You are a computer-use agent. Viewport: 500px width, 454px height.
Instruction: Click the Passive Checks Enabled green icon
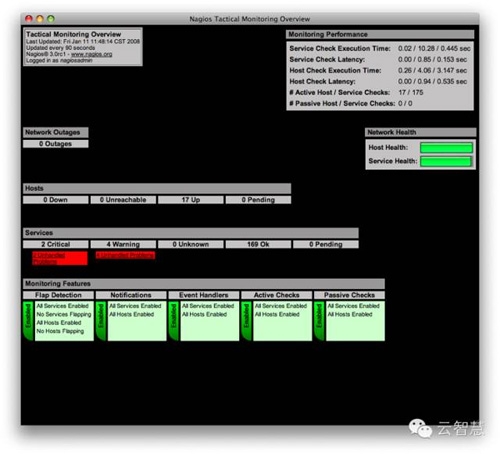[x=319, y=321]
